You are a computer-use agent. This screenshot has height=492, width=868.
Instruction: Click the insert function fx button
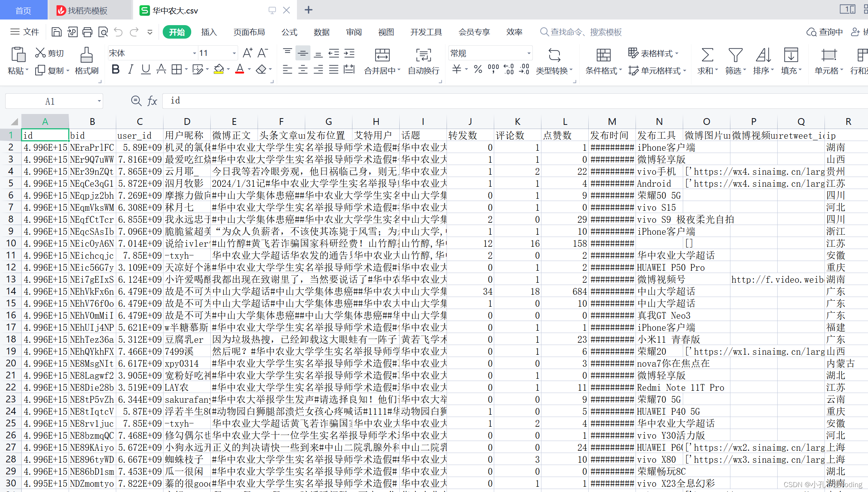[152, 101]
